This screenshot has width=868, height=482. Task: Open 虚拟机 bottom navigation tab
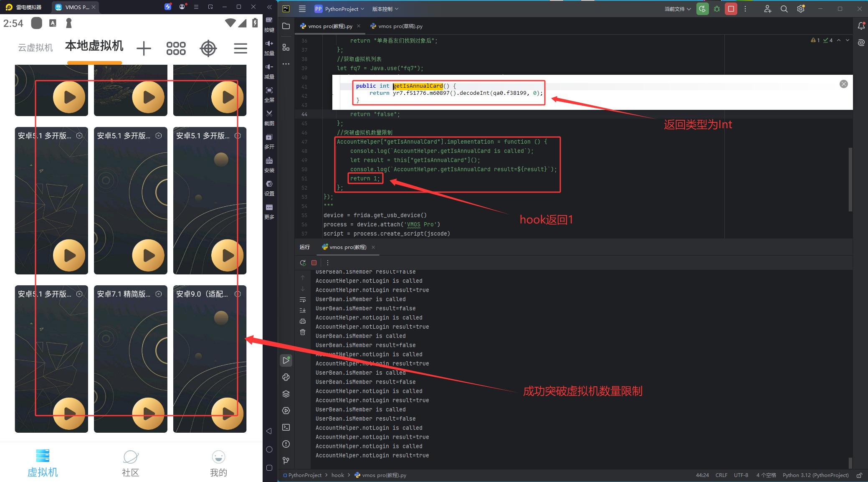point(43,464)
